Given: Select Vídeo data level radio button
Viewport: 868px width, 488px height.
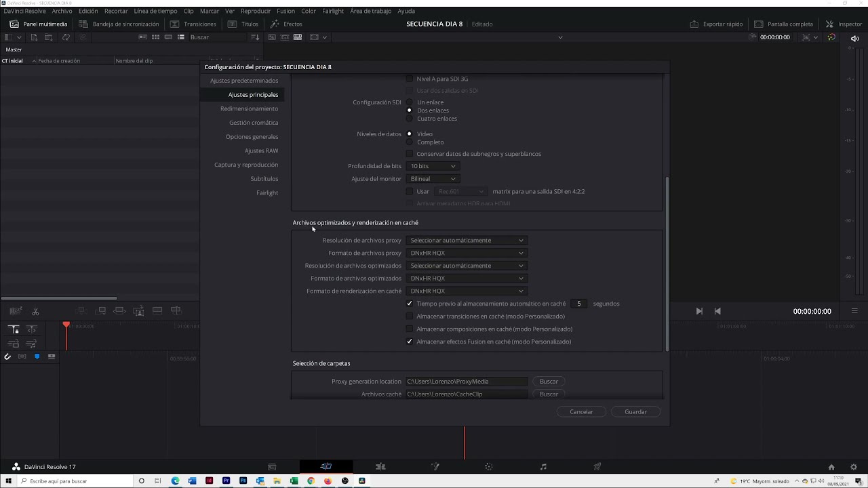Looking at the screenshot, I should coord(410,134).
